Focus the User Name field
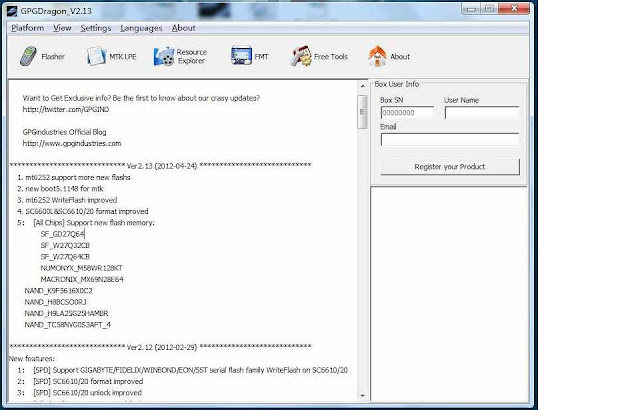Viewport: 640px width, 410px height. tap(482, 113)
